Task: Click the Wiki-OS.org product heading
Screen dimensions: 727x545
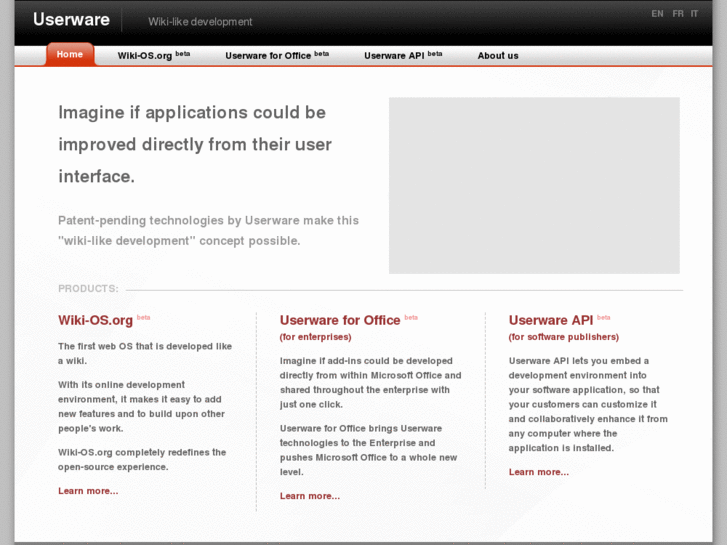Action: pyautogui.click(x=96, y=321)
